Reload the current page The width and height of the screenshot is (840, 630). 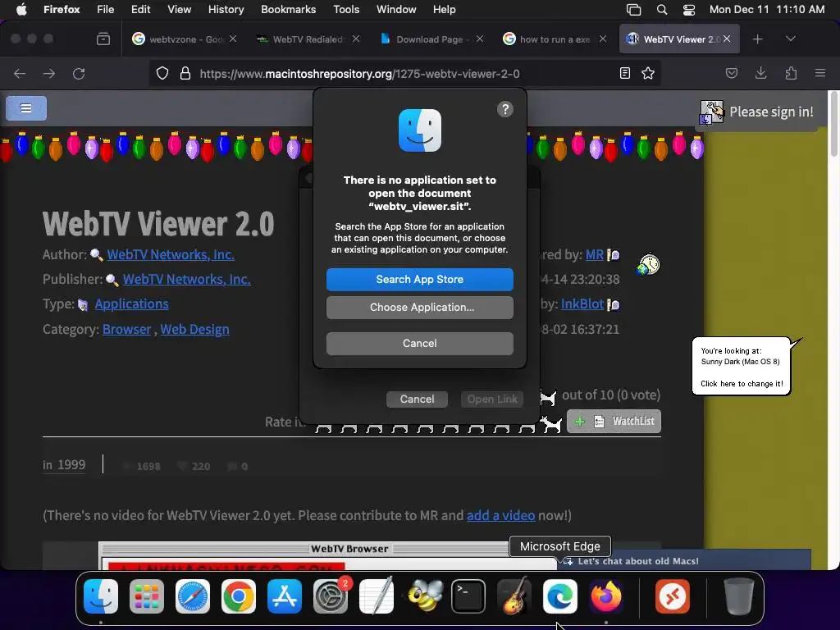click(79, 73)
